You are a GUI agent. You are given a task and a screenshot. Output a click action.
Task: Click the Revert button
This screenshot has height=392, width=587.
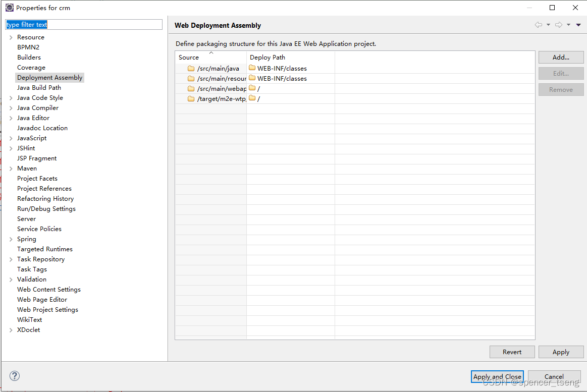pyautogui.click(x=512, y=352)
